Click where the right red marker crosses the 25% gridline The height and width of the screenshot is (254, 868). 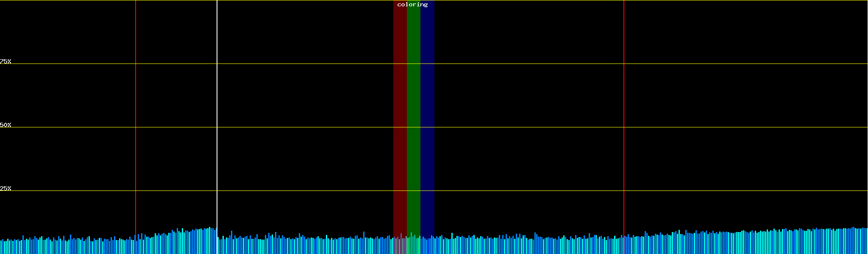coord(624,190)
